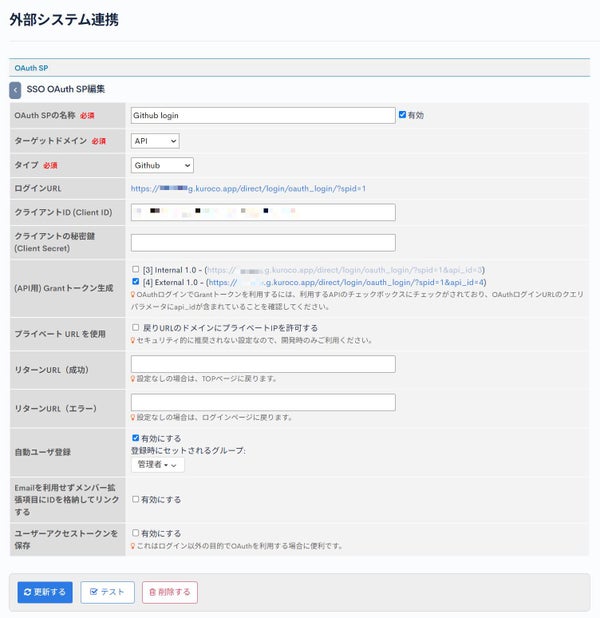This screenshot has height=618, width=600.
Task: Click the back arrow beside SSO OAuth SP編集
Action: click(x=15, y=90)
